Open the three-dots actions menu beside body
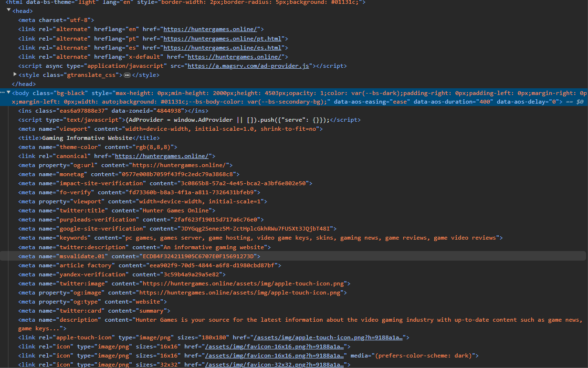This screenshot has width=588, height=368. point(2,93)
